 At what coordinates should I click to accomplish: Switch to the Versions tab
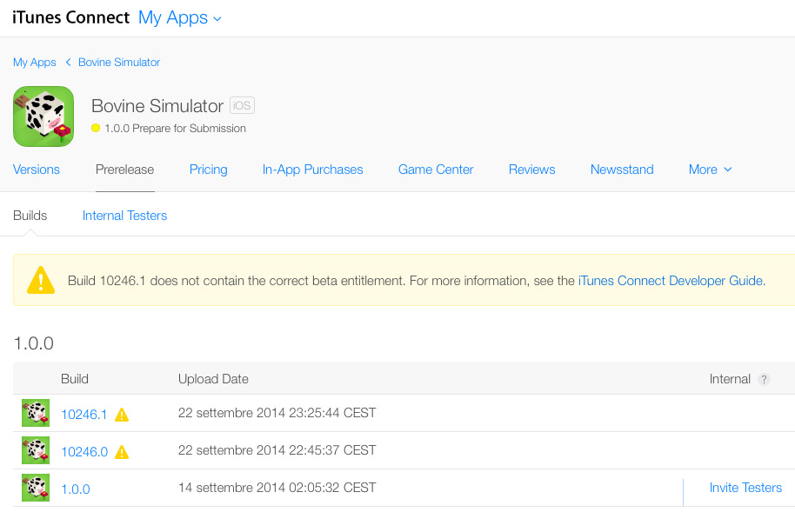[x=36, y=170]
